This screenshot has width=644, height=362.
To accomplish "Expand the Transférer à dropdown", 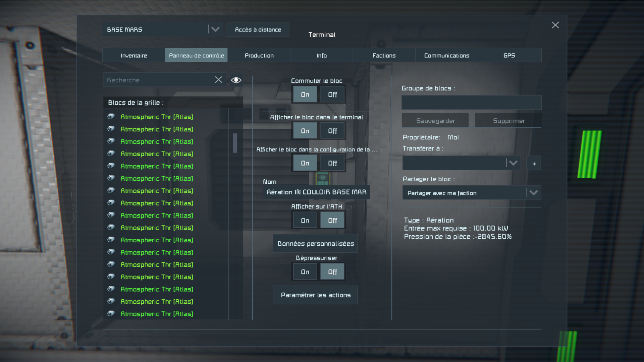I will (x=513, y=163).
